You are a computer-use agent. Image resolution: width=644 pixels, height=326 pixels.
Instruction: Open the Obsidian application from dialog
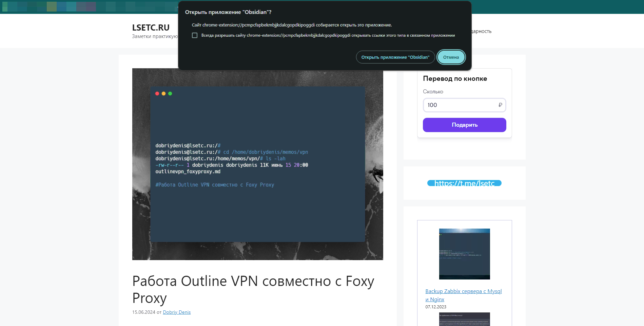(x=395, y=57)
